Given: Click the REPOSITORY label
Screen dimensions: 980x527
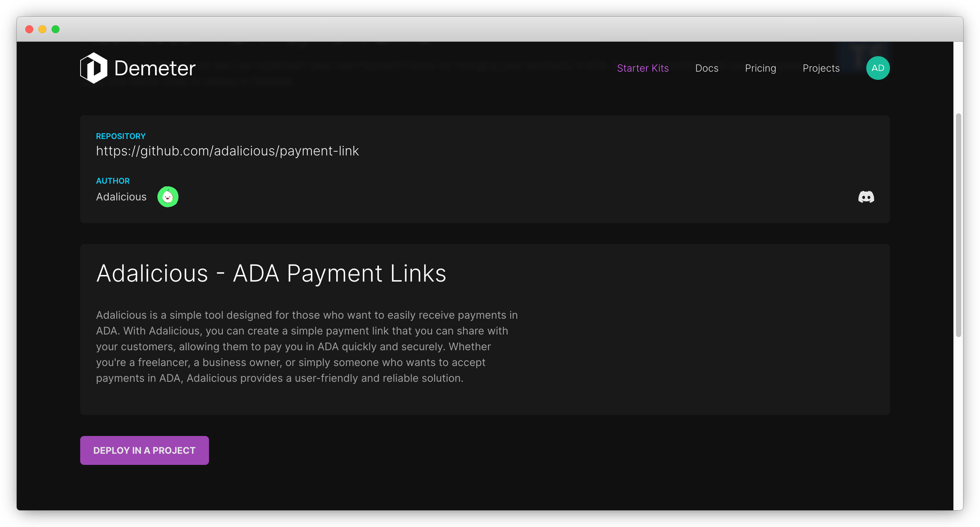Looking at the screenshot, I should pyautogui.click(x=121, y=136).
